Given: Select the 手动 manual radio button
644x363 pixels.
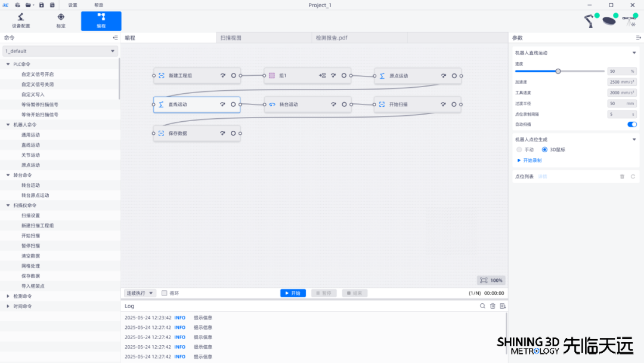Looking at the screenshot, I should (519, 150).
